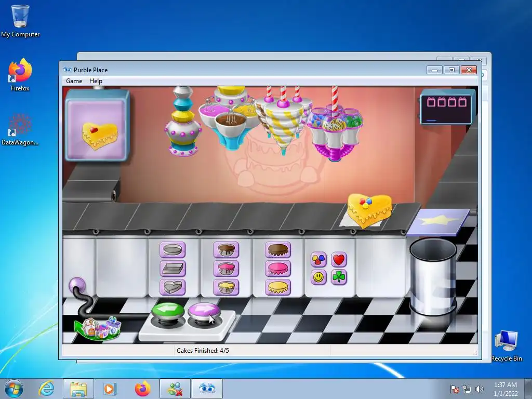This screenshot has height=399, width=532.
Task: Click the batter mixing bowls machine
Action: click(231, 117)
